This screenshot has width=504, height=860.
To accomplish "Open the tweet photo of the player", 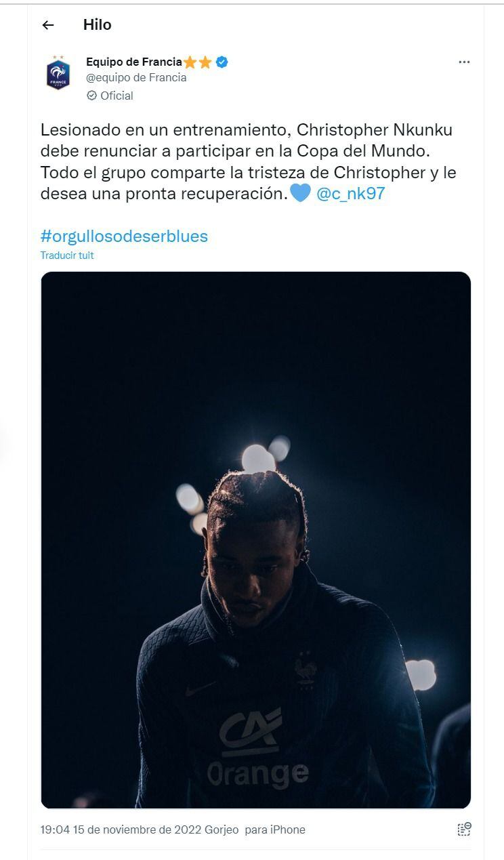I will (x=255, y=539).
